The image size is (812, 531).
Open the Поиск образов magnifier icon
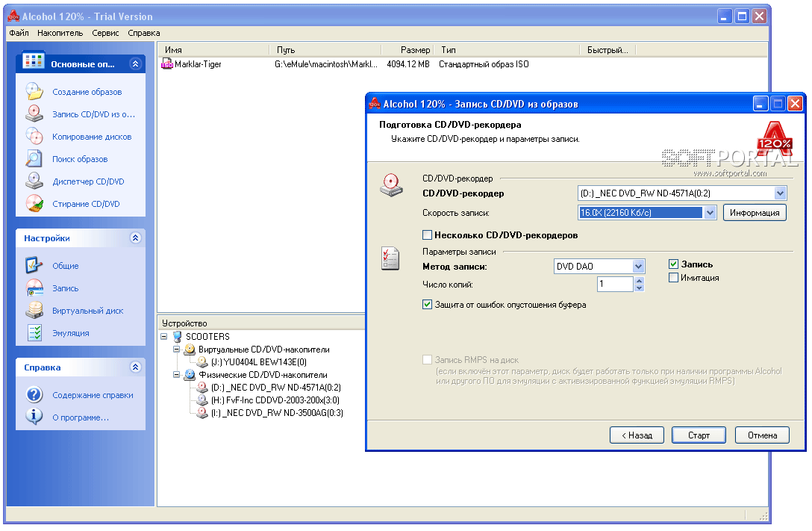pyautogui.click(x=34, y=158)
